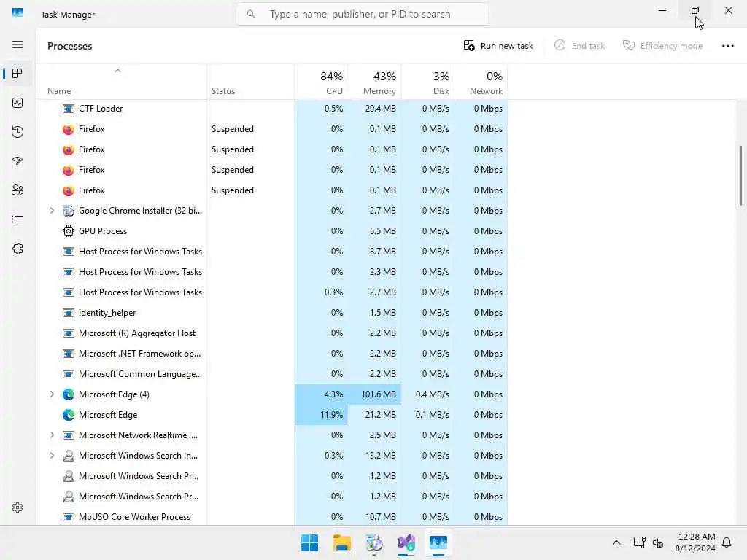Select Microsoft Common Language... row
The height and width of the screenshot is (560, 747).
271,374
